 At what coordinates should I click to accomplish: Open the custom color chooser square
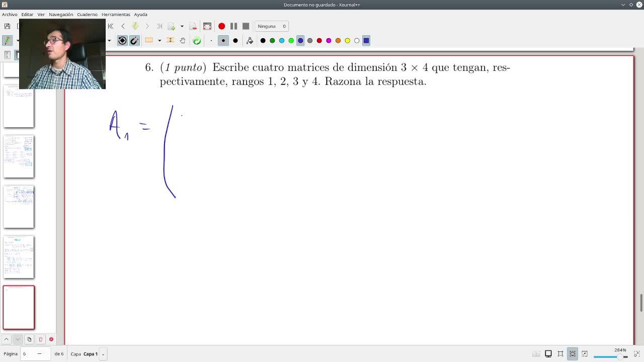point(366,41)
